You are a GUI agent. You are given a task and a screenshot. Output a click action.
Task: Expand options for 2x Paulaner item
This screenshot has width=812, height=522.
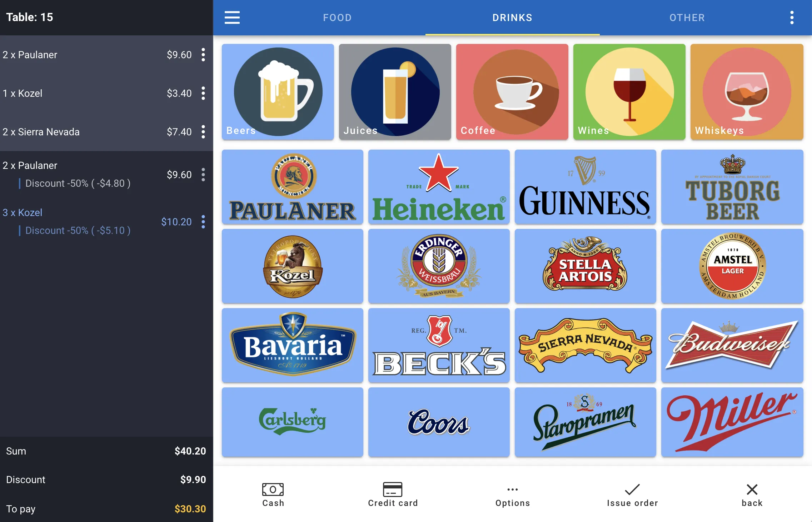(x=204, y=54)
